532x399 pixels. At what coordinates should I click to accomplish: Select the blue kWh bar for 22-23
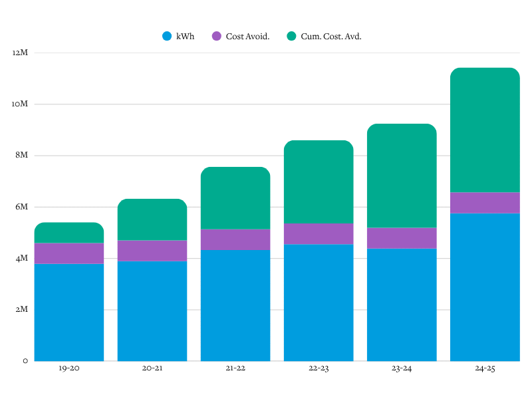319,303
